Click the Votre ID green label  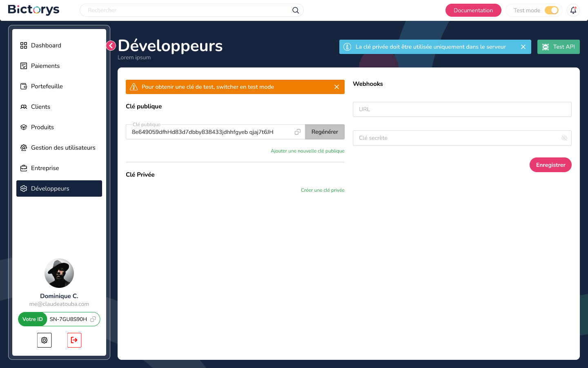tap(33, 319)
